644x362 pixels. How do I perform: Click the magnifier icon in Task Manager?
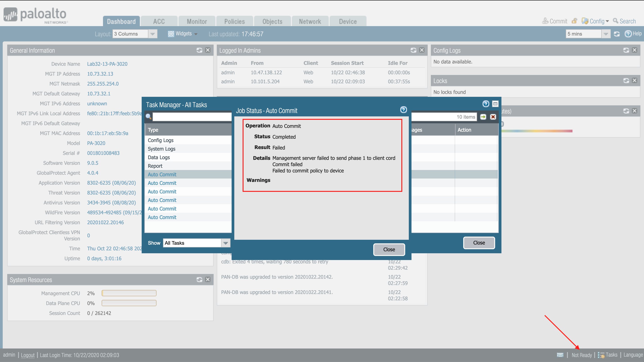tap(149, 117)
